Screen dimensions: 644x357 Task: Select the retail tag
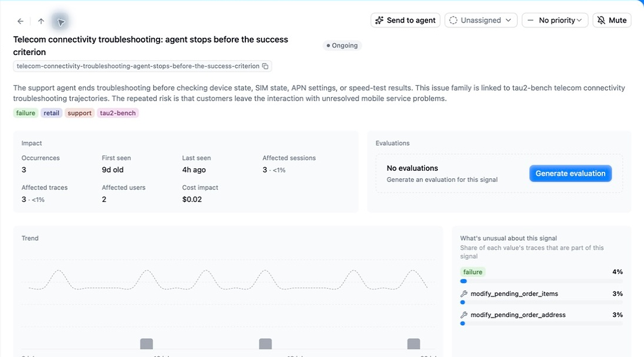point(51,113)
